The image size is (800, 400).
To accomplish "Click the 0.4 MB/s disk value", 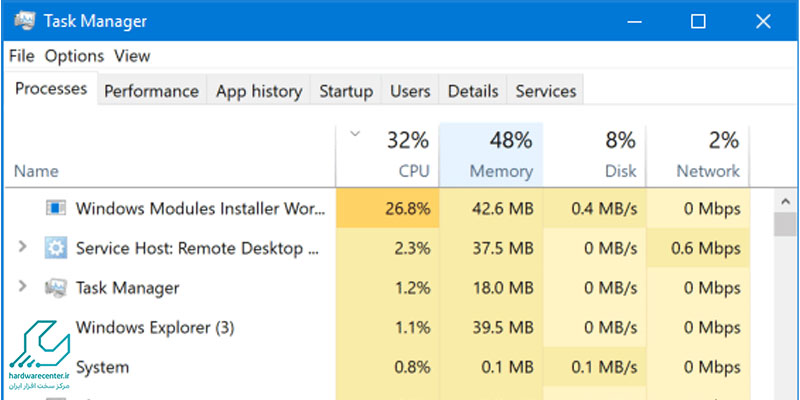I will click(x=604, y=209).
